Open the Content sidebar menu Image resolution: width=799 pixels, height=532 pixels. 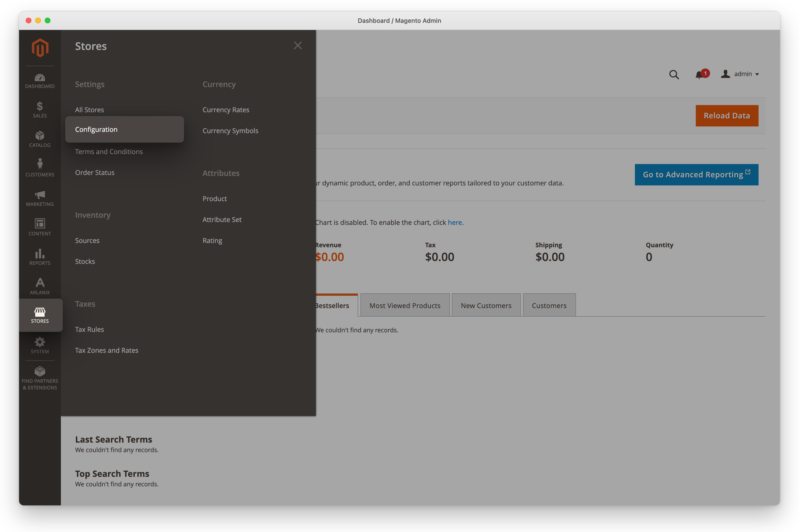click(x=40, y=228)
